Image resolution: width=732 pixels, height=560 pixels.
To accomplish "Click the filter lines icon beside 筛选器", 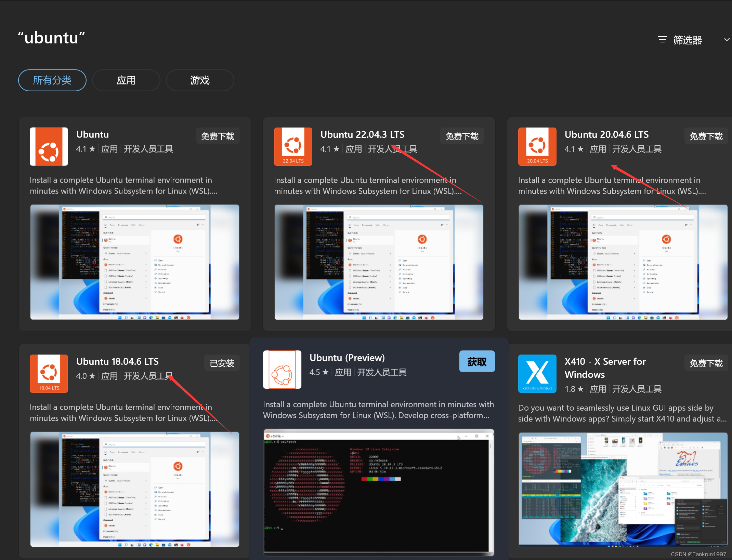I will coord(662,40).
